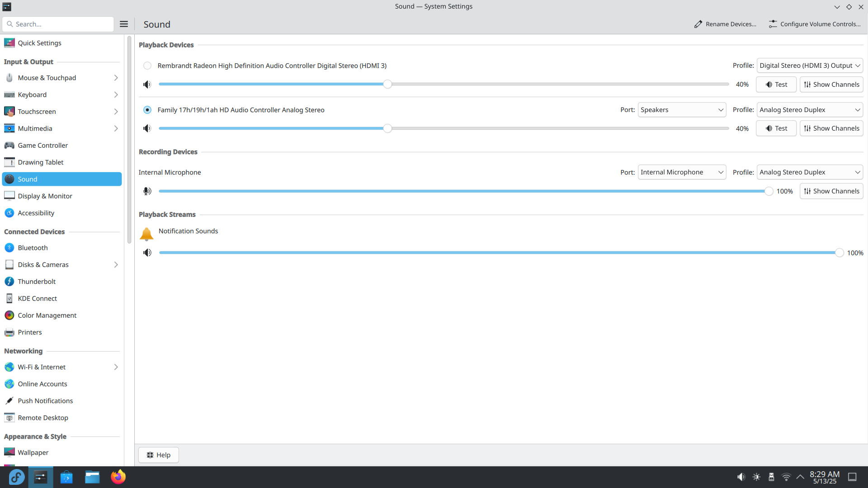868x488 pixels.
Task: Open the Digital Stereo (HDMI 3) Output profile dropdown
Action: coord(810,66)
